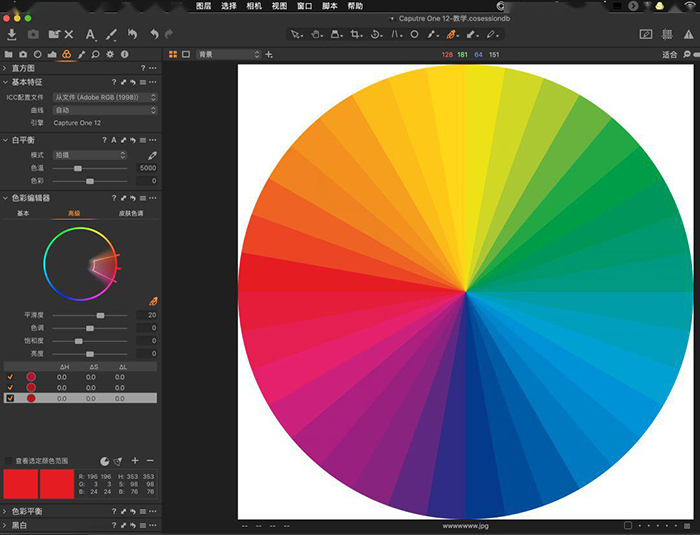Click the Undo arrow icon

(x=154, y=34)
